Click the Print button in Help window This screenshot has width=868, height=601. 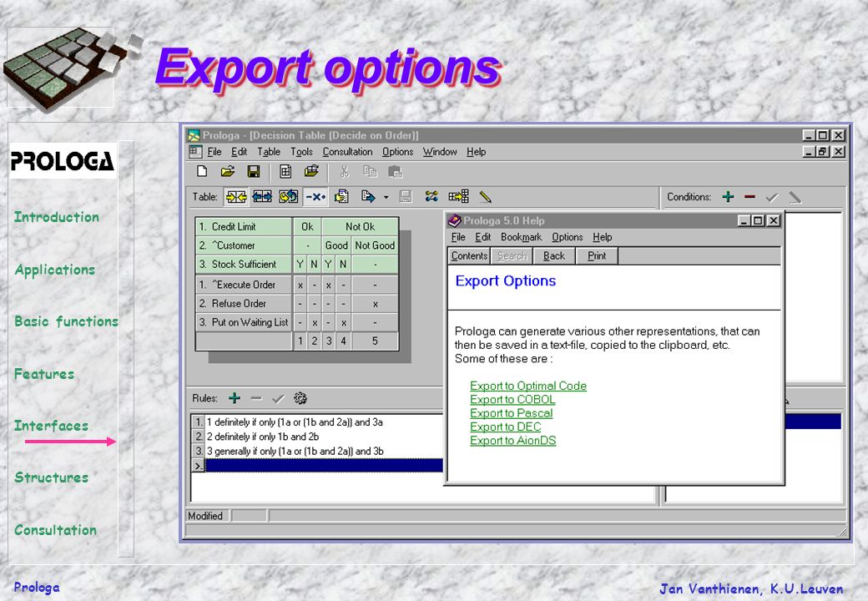[597, 255]
